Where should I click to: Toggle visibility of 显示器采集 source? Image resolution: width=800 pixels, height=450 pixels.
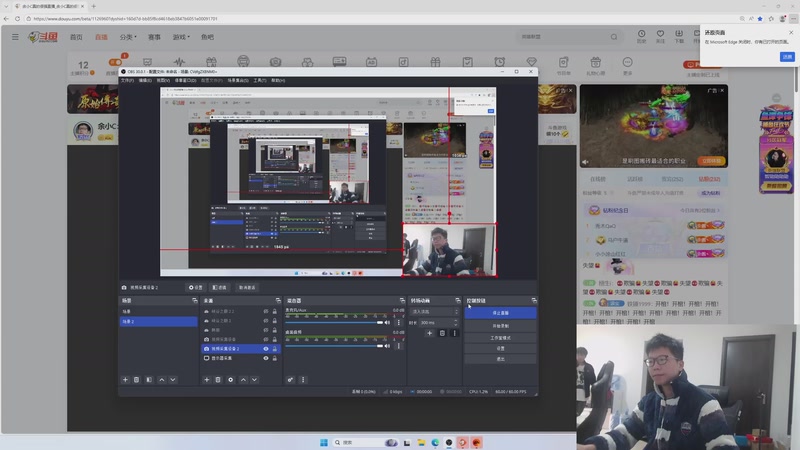pos(266,357)
